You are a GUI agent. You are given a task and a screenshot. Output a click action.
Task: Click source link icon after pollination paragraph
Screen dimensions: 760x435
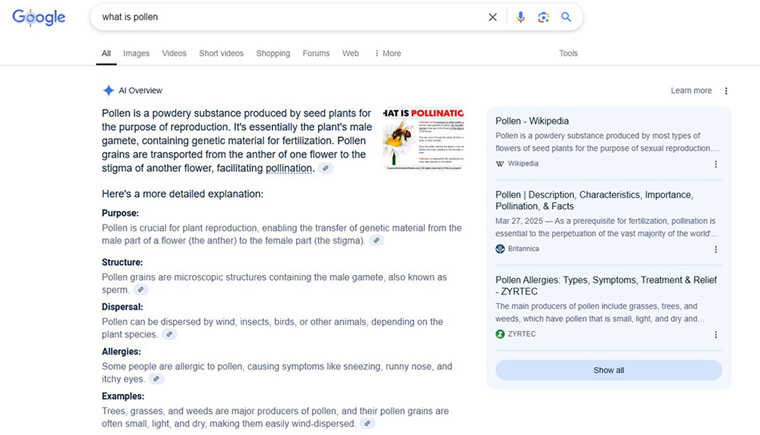(326, 168)
